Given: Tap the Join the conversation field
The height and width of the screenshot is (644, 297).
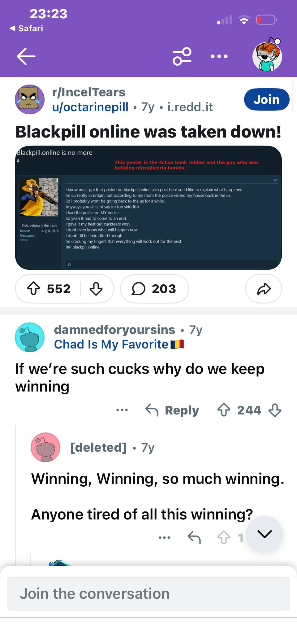Looking at the screenshot, I should pyautogui.click(x=148, y=594).
